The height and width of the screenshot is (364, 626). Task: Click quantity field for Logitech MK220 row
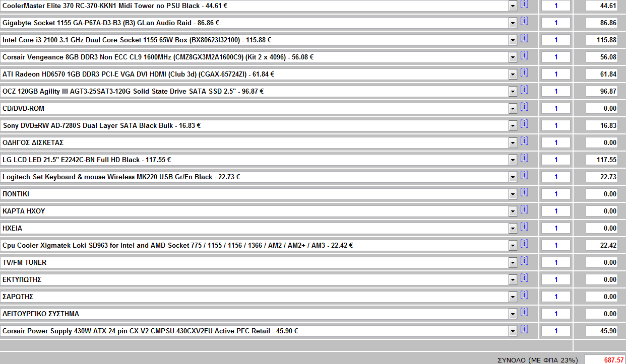pos(556,177)
